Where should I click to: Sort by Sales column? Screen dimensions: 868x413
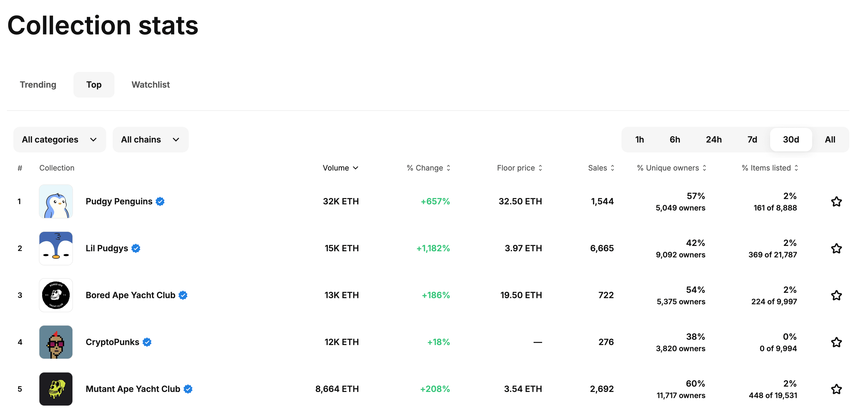point(601,168)
